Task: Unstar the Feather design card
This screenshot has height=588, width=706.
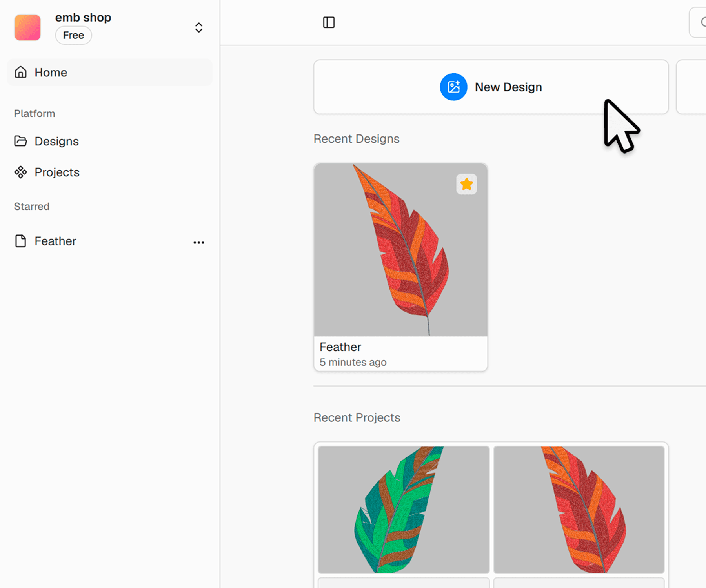Action: tap(466, 184)
